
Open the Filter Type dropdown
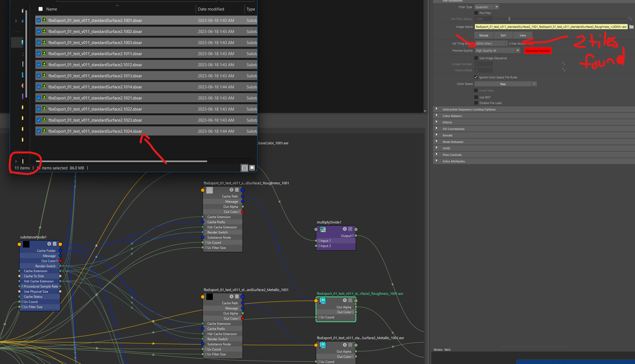pos(496,7)
